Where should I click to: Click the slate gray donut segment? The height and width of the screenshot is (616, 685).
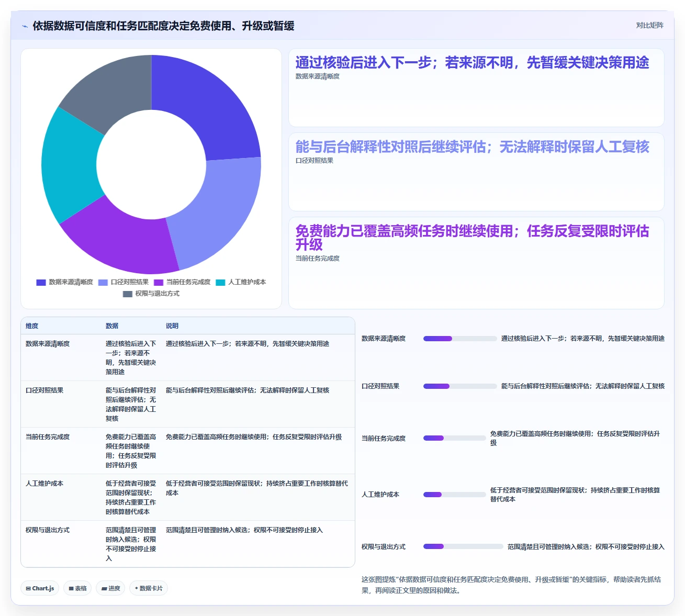113,92
